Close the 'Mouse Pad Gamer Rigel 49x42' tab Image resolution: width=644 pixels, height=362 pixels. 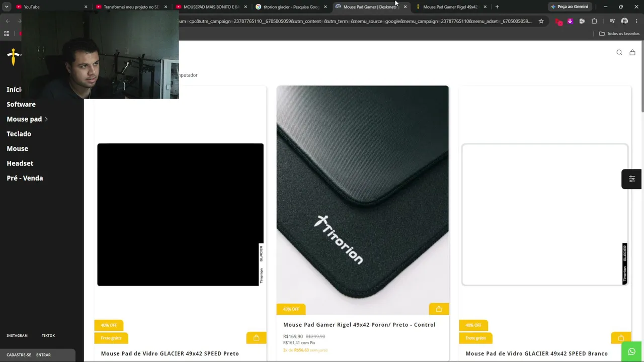pyautogui.click(x=485, y=7)
